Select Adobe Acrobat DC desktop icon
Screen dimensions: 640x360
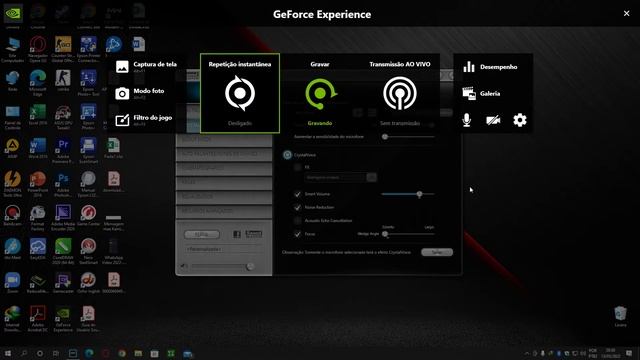[38, 319]
